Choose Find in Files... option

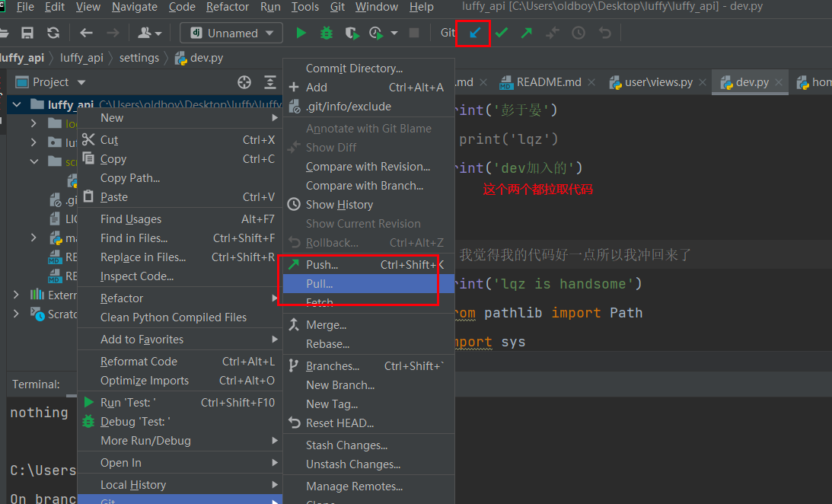point(180,238)
